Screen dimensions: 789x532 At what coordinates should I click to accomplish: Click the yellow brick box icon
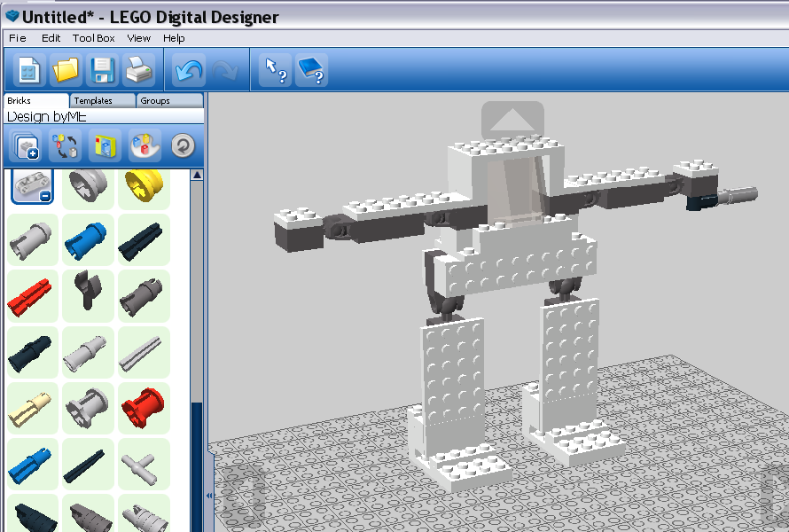[x=105, y=146]
